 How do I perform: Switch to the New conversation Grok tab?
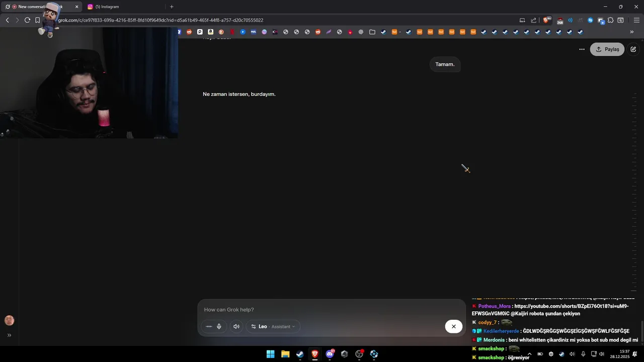(42, 7)
